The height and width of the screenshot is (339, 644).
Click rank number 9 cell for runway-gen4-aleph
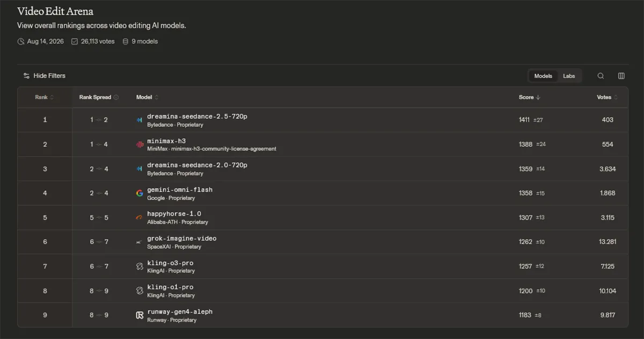point(45,315)
